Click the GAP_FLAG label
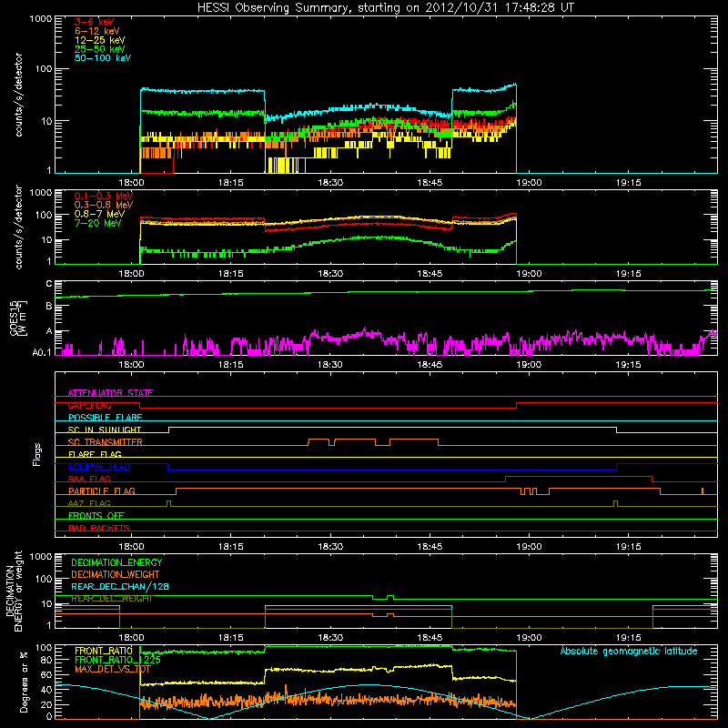 coord(89,405)
